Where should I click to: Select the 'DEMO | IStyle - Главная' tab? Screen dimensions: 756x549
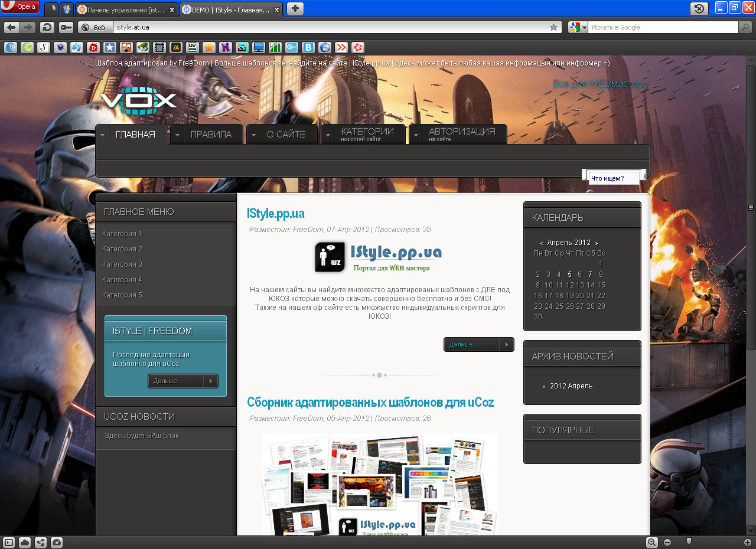(231, 9)
